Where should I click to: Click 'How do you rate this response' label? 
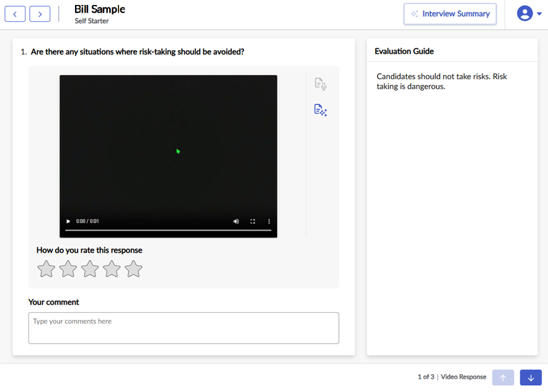pyautogui.click(x=89, y=250)
